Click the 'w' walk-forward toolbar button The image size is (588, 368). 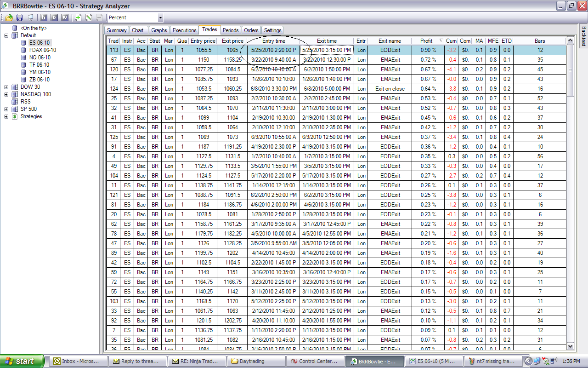tap(64, 17)
